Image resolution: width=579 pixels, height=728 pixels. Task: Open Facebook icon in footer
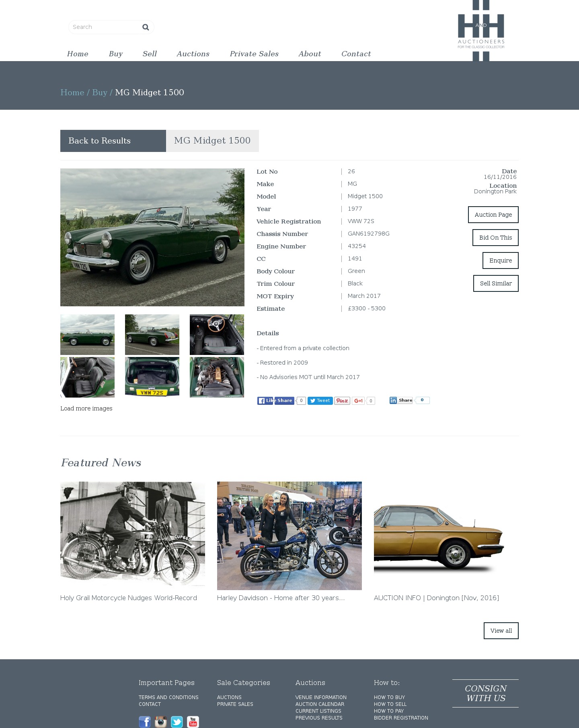pyautogui.click(x=145, y=722)
